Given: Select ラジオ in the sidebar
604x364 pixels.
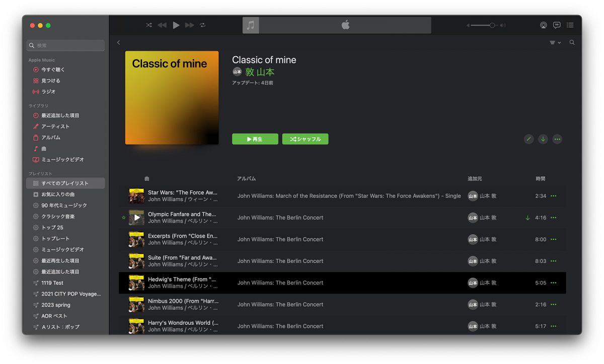Looking at the screenshot, I should pyautogui.click(x=48, y=92).
